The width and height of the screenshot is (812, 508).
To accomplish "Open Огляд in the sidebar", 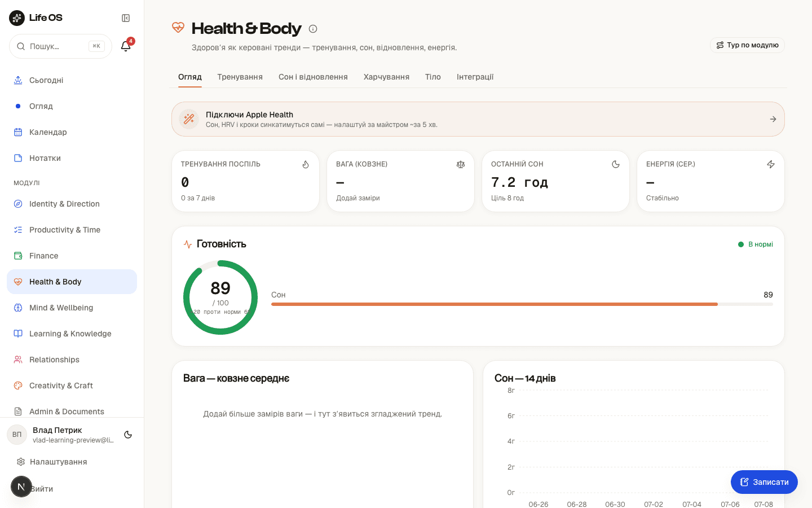I will [72, 106].
